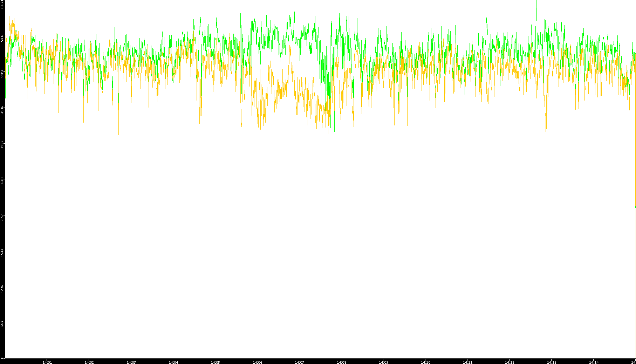The image size is (636, 364).
Task: Select the 5832 y-axis label
Action: [2, 38]
